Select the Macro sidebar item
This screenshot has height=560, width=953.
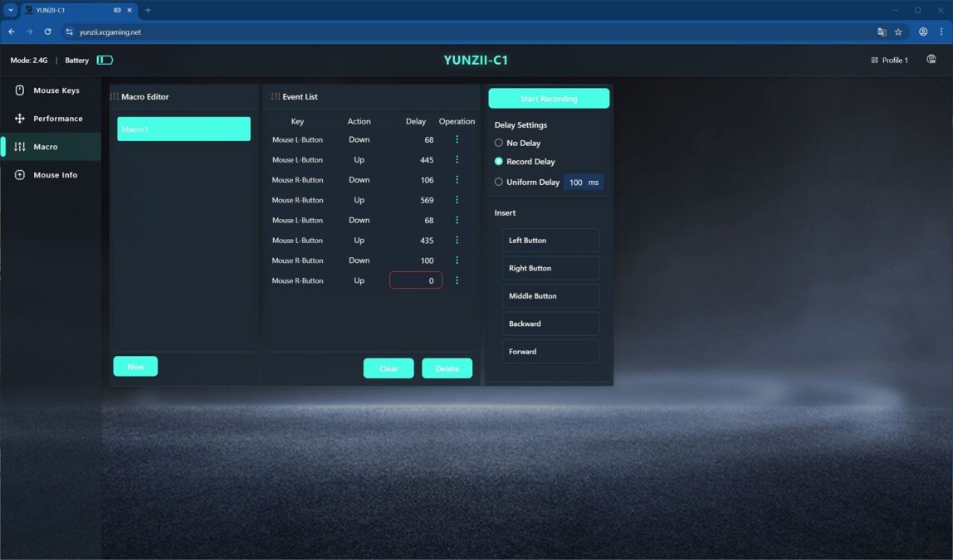[x=51, y=146]
